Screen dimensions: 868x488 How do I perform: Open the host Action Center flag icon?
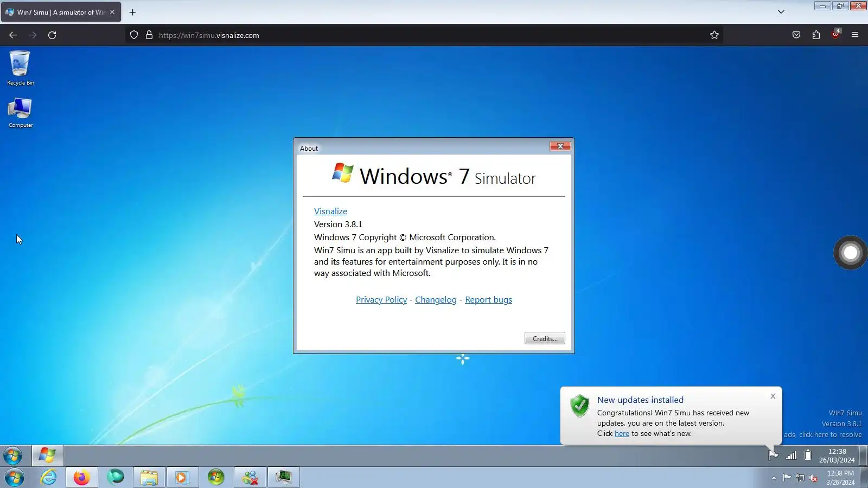click(787, 478)
